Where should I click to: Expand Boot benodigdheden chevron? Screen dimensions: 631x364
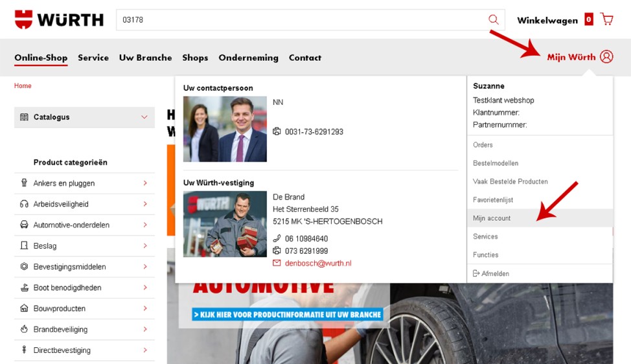(145, 288)
